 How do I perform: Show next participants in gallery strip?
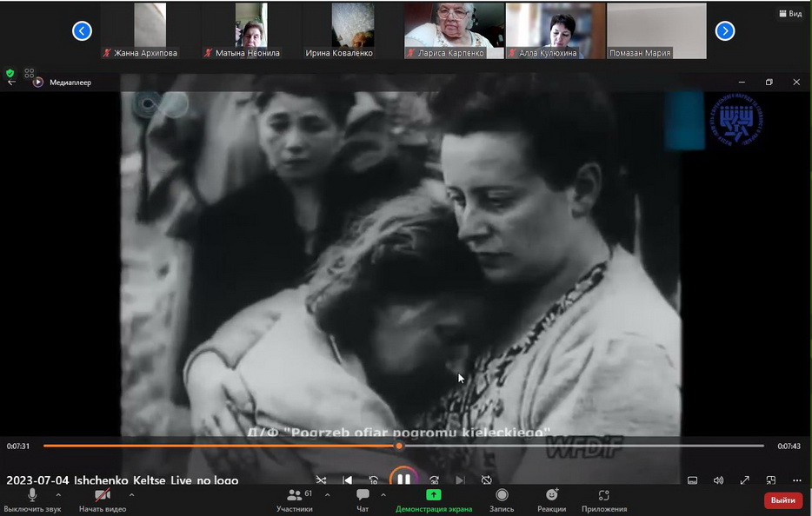click(x=725, y=31)
